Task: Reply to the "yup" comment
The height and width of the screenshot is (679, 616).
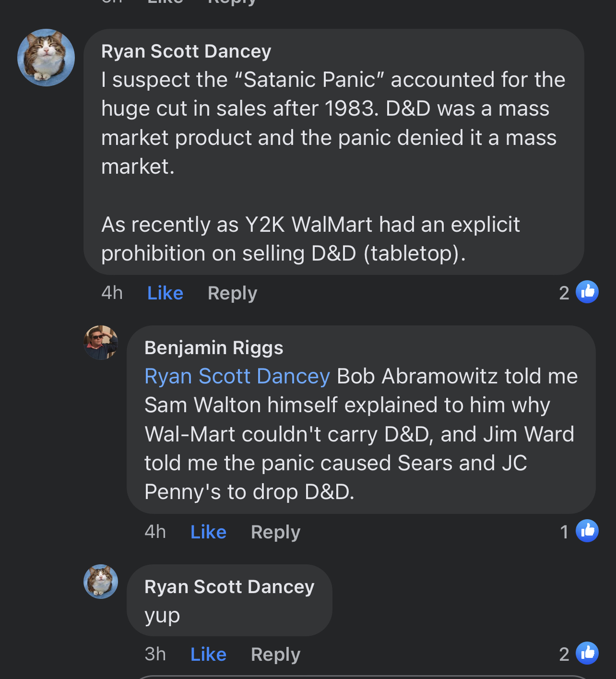Action: point(275,654)
